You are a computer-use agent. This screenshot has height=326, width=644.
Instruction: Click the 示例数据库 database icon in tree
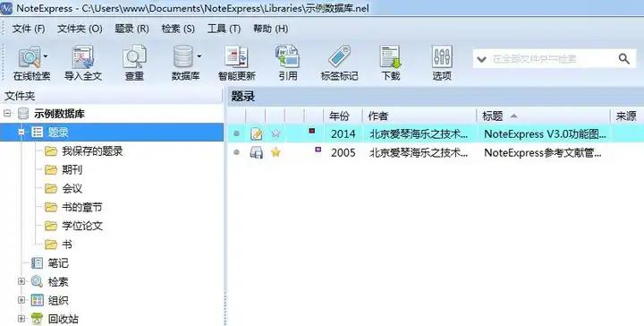coord(23,114)
